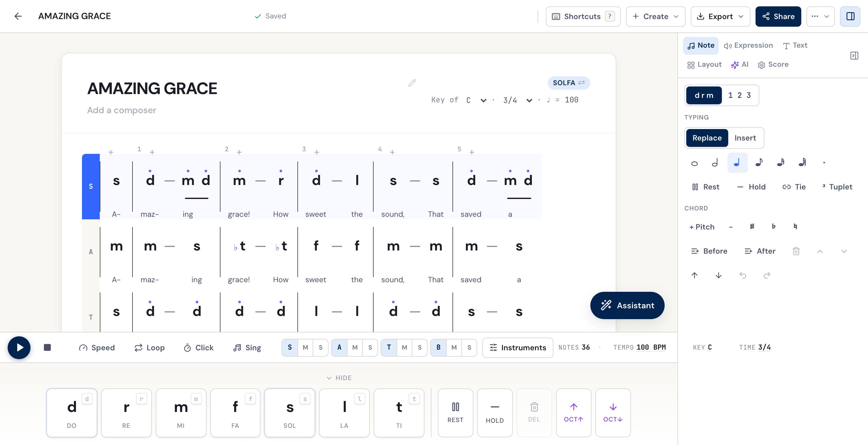Screen dimensions: 868x445
Task: Collapse the keyboard with HIDE
Action: (339, 378)
